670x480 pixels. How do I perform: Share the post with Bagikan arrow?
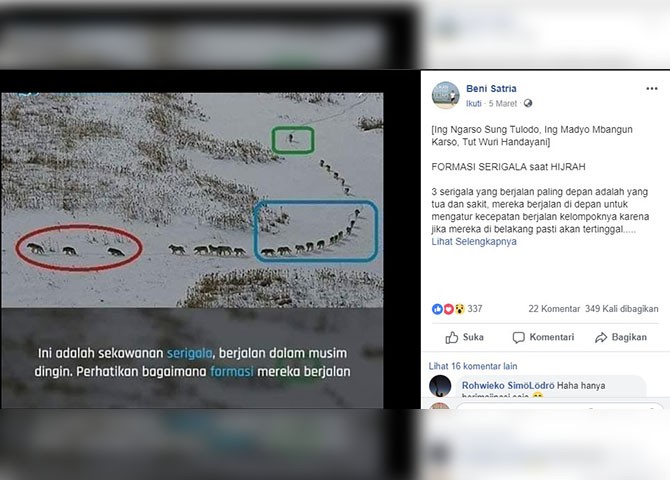621,337
